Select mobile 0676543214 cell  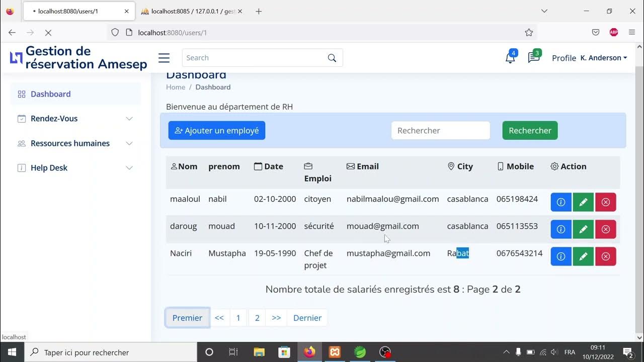[520, 253]
